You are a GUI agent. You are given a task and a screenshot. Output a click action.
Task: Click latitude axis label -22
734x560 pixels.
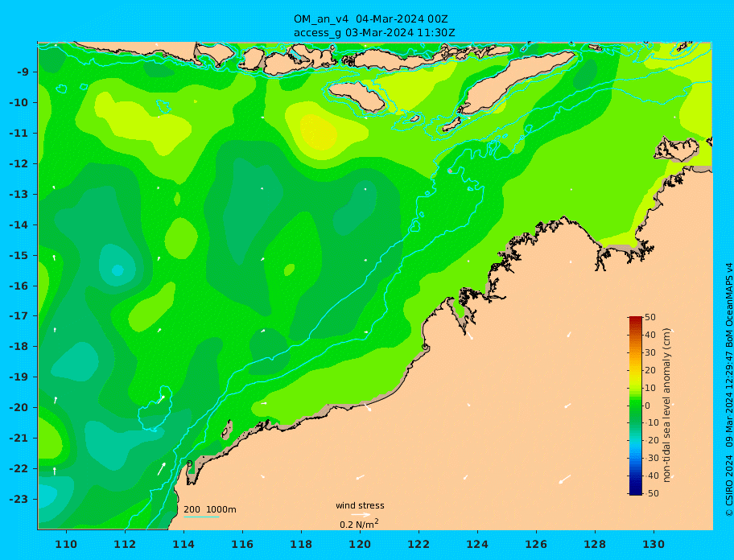click(x=19, y=469)
